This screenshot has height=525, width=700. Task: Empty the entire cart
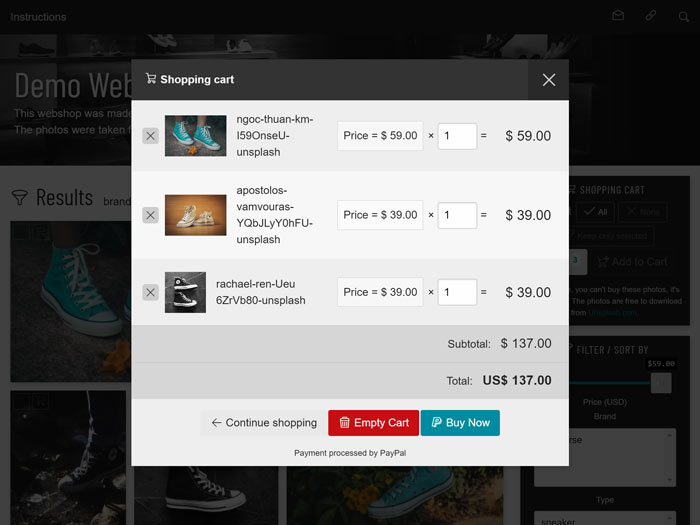[374, 423]
